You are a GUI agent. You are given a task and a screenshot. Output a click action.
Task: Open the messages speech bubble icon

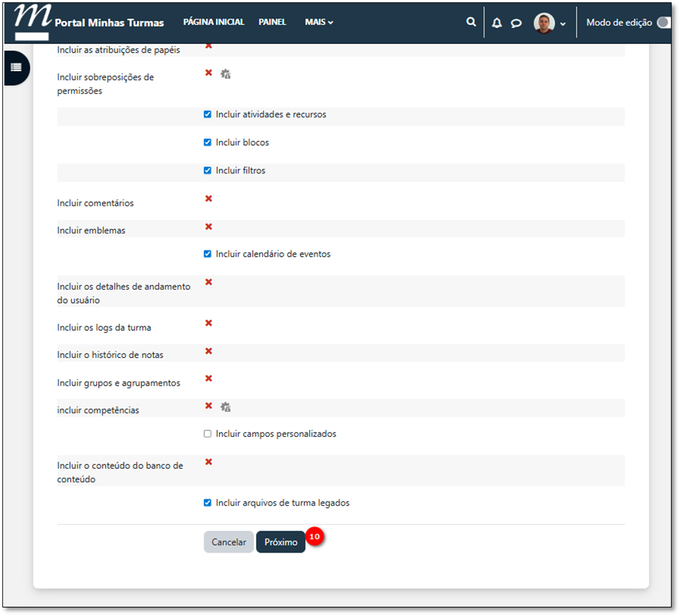coord(516,23)
